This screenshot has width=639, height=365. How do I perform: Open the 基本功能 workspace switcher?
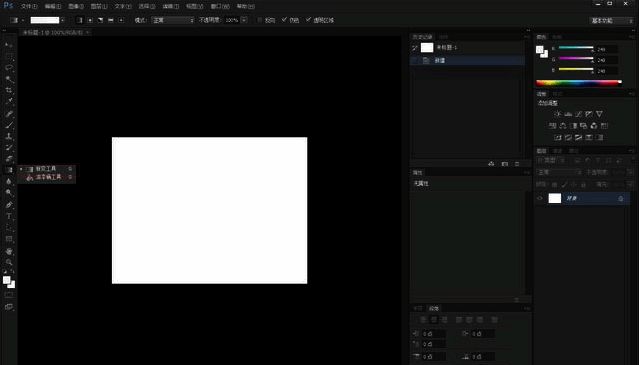[x=612, y=21]
